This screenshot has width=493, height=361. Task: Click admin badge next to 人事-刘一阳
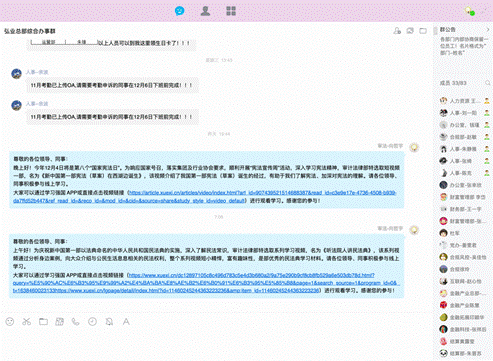487,113
